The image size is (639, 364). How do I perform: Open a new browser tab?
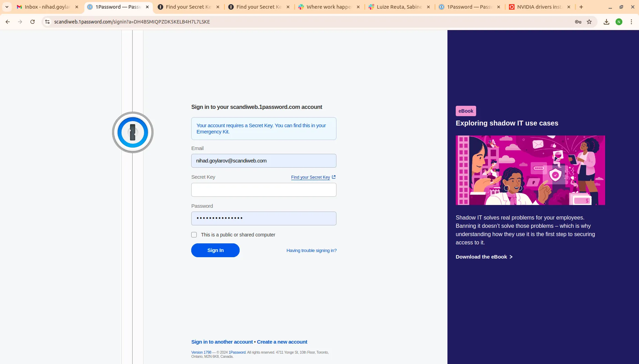tap(581, 7)
